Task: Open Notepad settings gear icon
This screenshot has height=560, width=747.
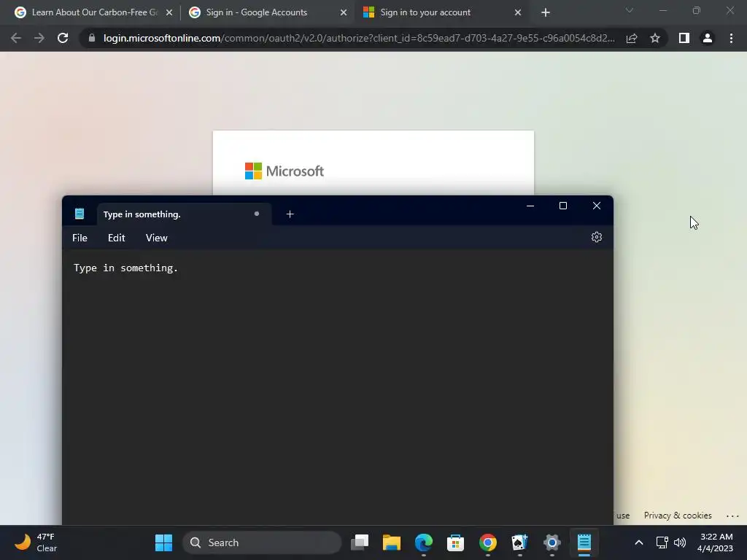Action: click(x=597, y=237)
